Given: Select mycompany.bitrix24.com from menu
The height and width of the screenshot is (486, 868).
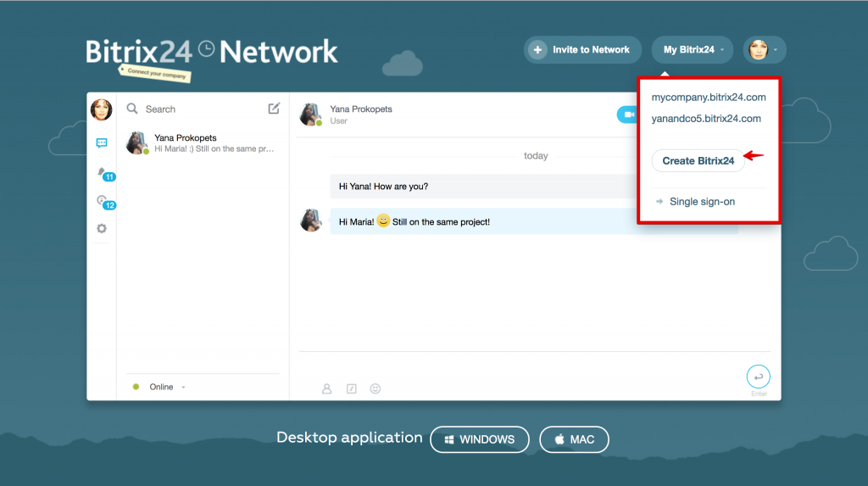Looking at the screenshot, I should 709,97.
